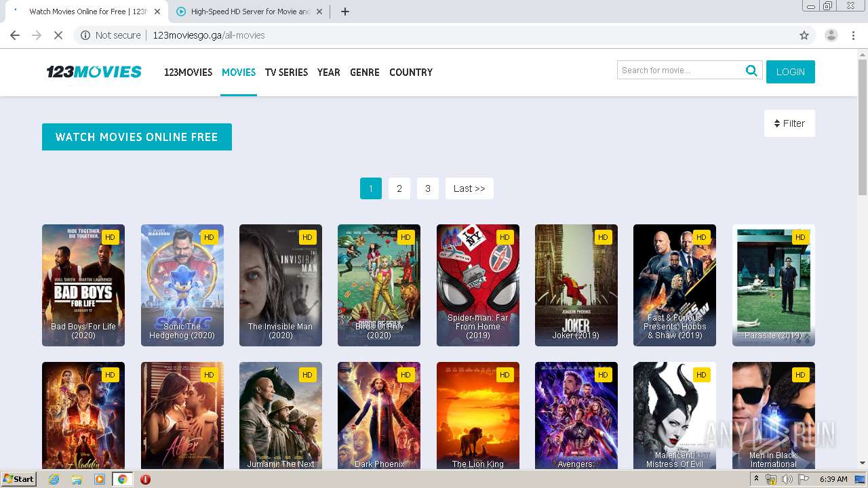This screenshot has width=868, height=488.
Task: Open the Maleficent Mistress Of Evil poster
Action: point(675,415)
